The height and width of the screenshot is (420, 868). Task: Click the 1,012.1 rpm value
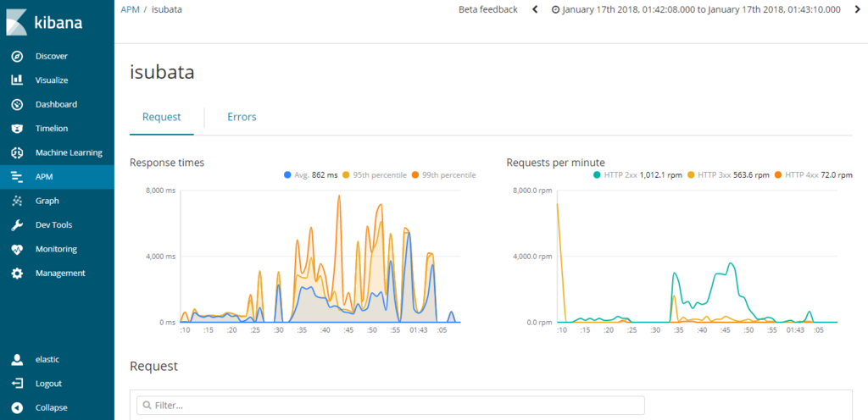pos(660,174)
